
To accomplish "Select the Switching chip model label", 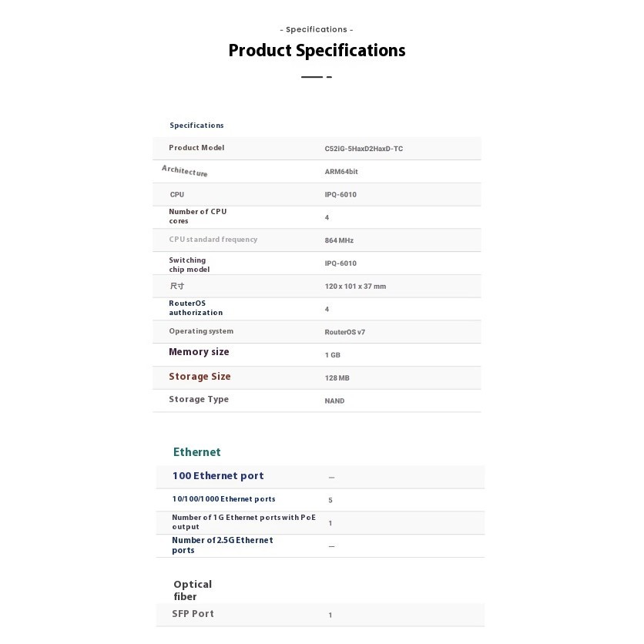I will [x=189, y=265].
